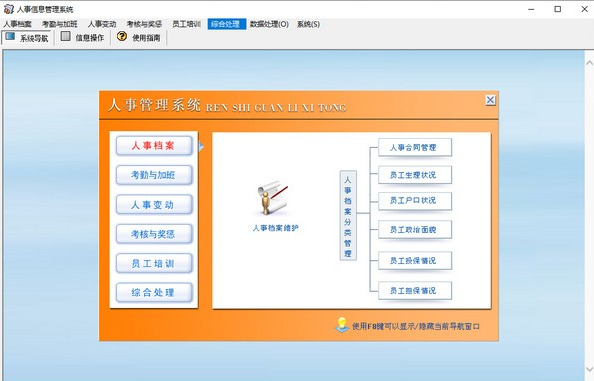Maximize the 人事信息管理系统 window
The width and height of the screenshot is (594, 381).
(558, 9)
